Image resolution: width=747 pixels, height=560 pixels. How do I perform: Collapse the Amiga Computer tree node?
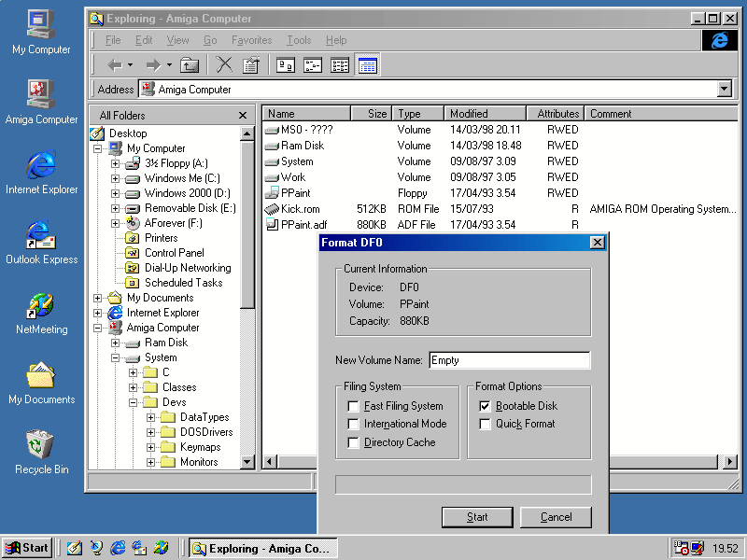pyautogui.click(x=97, y=329)
